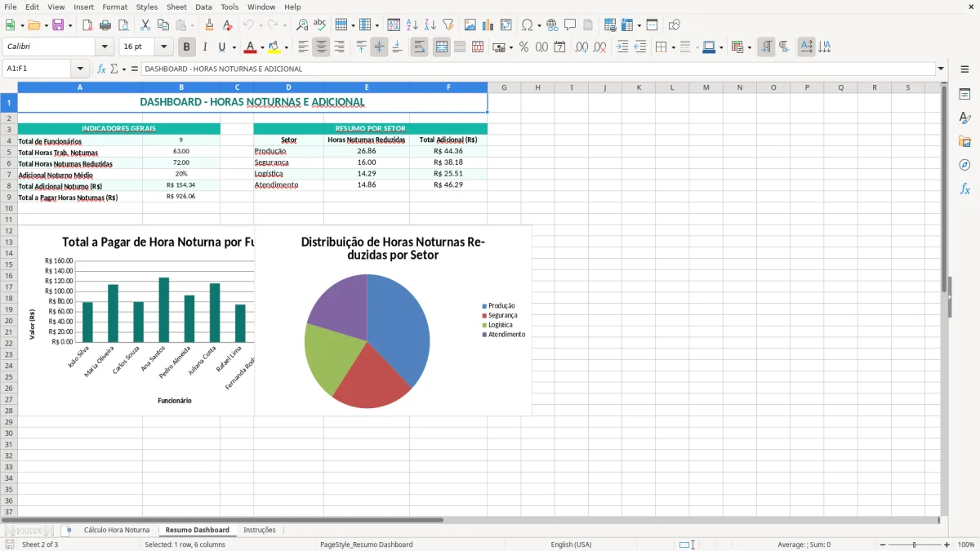Open sidebar Gallery icon
Viewport: 980px width, 551px height.
point(964,141)
